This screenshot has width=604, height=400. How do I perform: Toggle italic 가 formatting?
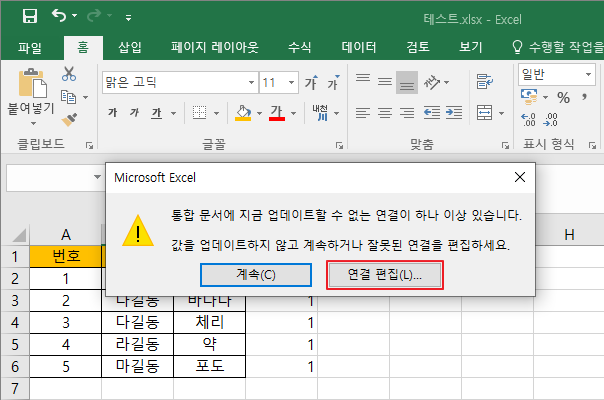pyautogui.click(x=134, y=113)
